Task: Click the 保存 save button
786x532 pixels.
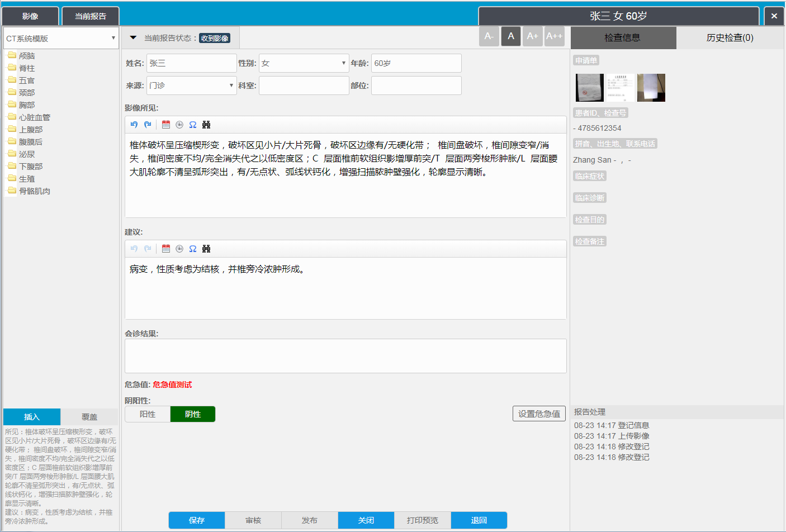Action: point(197,520)
